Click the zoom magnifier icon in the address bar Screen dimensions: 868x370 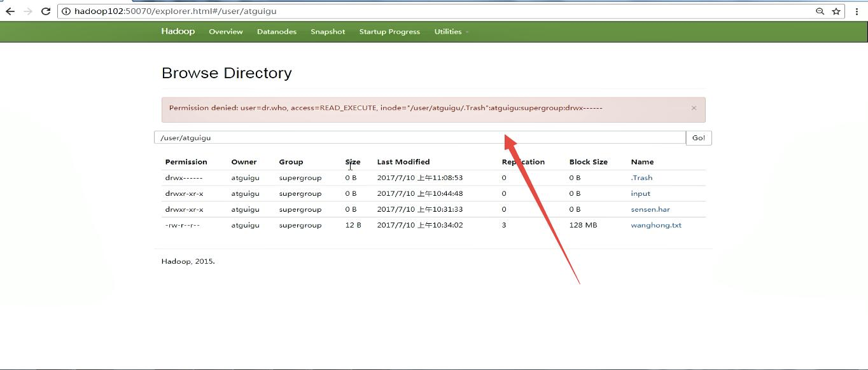(x=820, y=11)
